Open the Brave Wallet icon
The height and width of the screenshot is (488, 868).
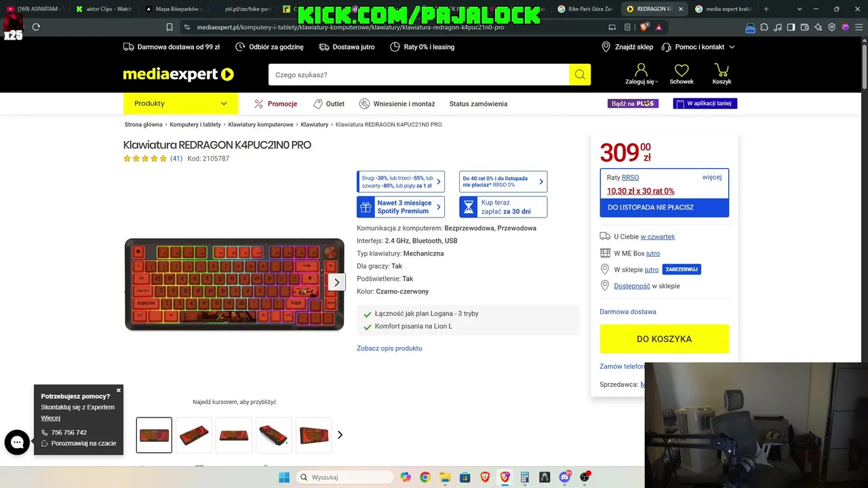click(x=804, y=27)
